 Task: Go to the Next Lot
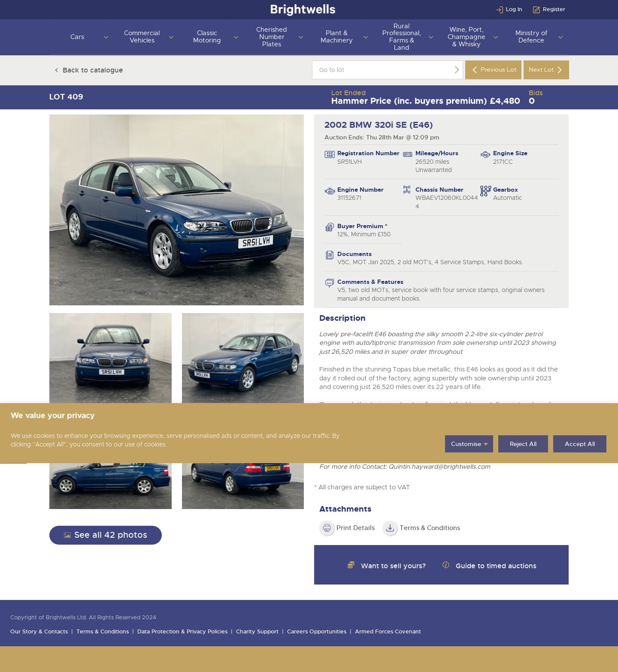coord(546,70)
